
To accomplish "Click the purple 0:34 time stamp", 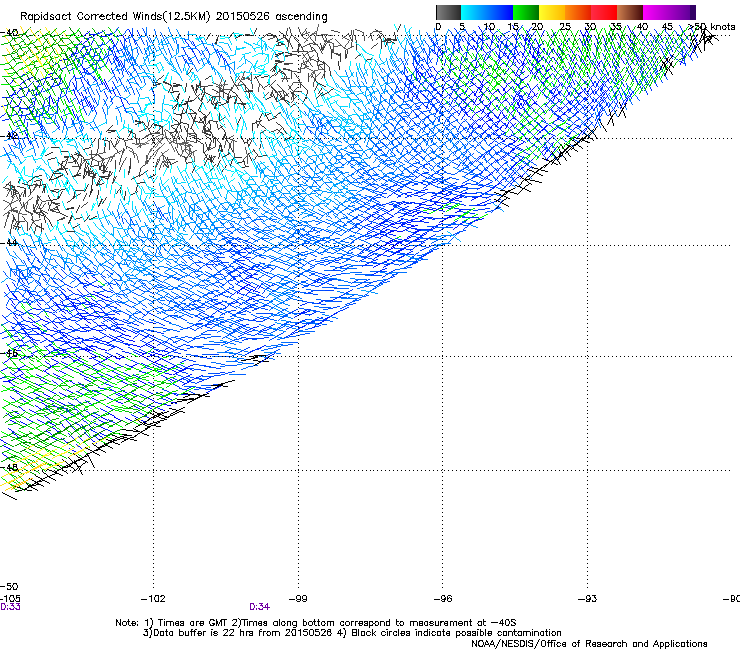I will click(x=260, y=607).
